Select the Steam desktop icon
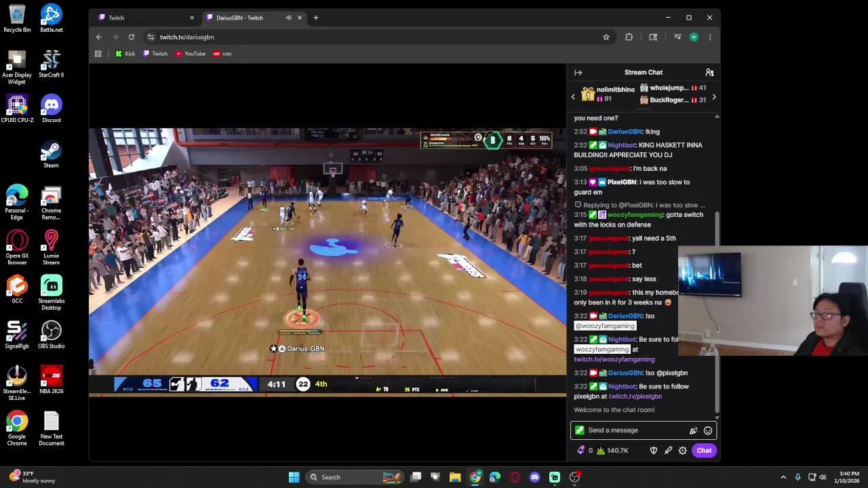 pos(51,155)
